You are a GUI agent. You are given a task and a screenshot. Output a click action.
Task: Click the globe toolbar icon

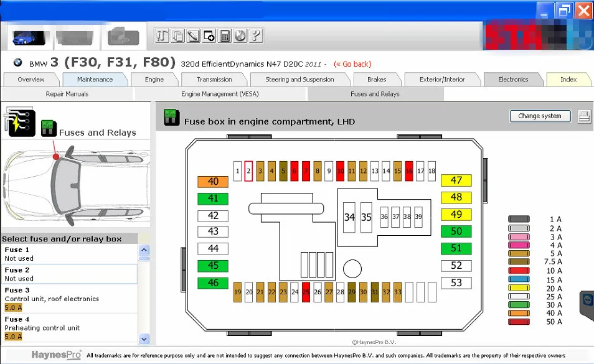click(x=240, y=36)
